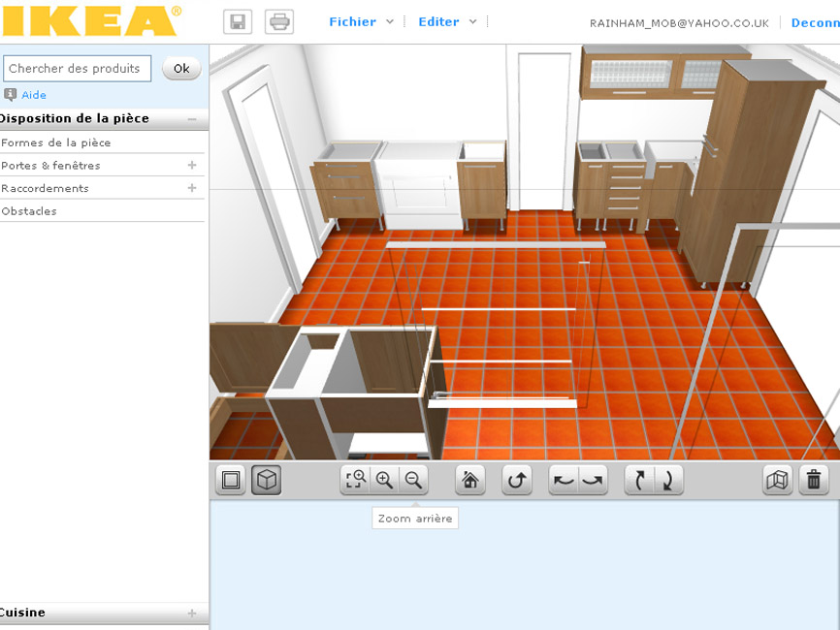The image size is (840, 630).
Task: Open the Editer menu
Action: [438, 20]
